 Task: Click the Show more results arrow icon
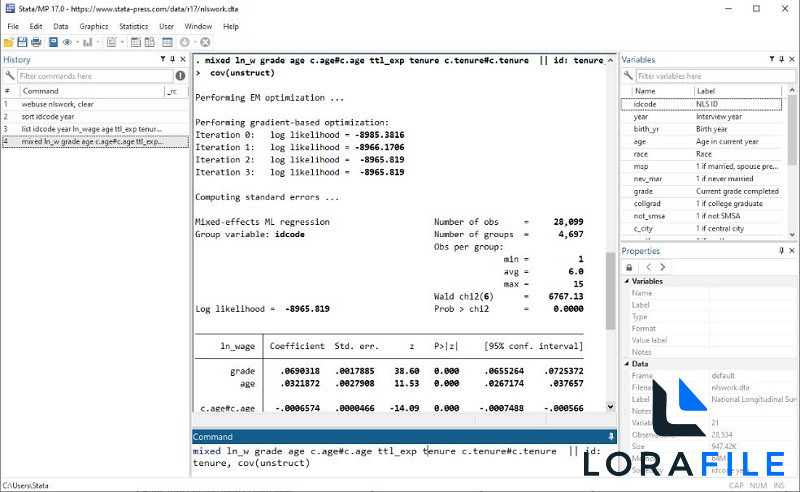tap(185, 42)
